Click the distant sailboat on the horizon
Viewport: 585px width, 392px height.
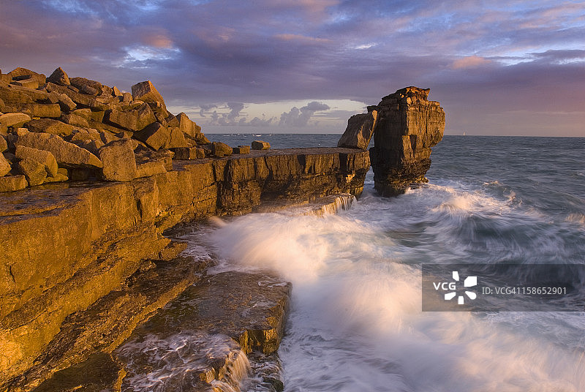tap(464, 133)
